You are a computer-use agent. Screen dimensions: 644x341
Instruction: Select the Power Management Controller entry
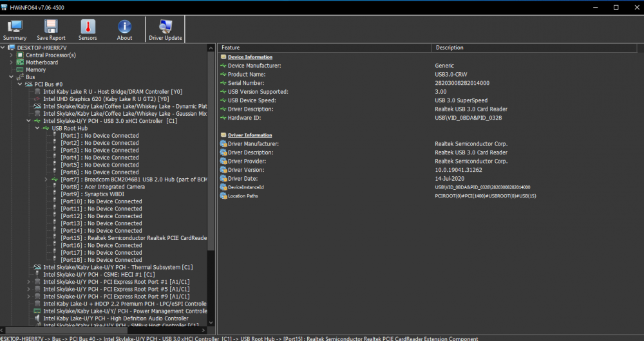coord(125,311)
